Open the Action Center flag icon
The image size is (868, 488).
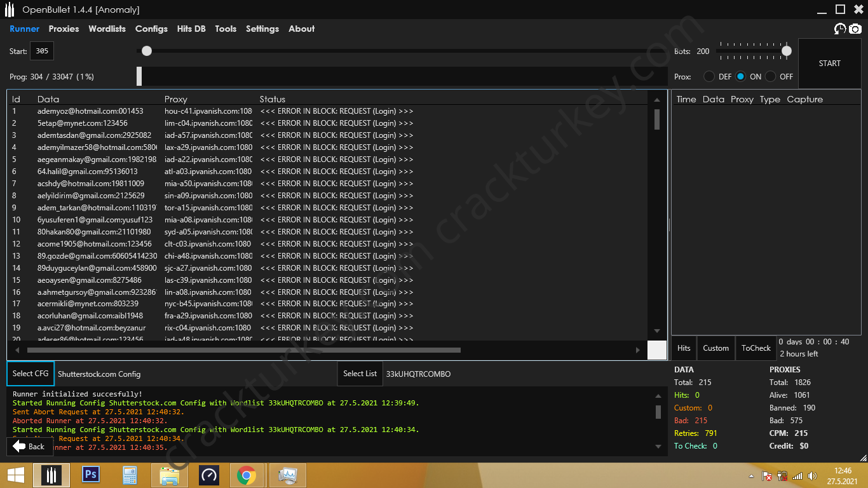768,476
